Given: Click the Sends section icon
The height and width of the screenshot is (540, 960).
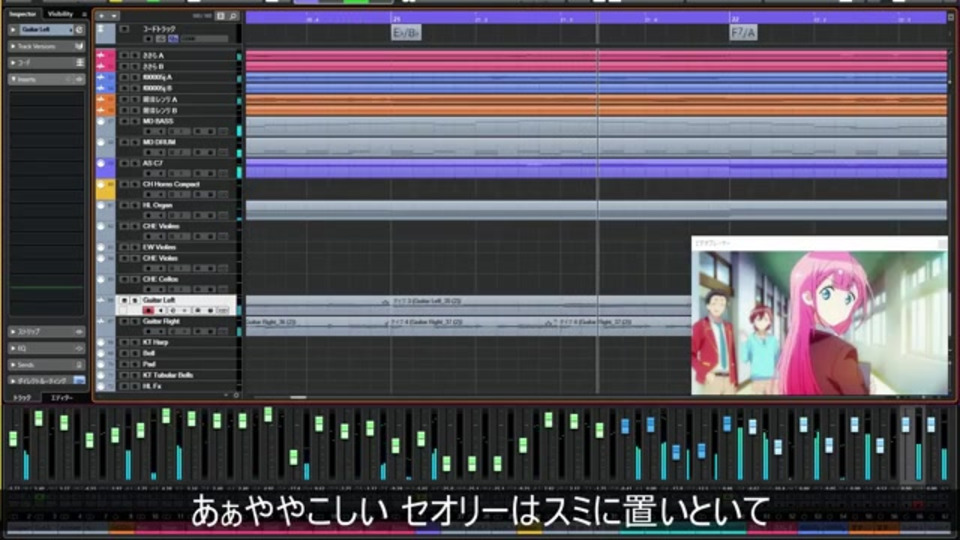Looking at the screenshot, I should [79, 365].
